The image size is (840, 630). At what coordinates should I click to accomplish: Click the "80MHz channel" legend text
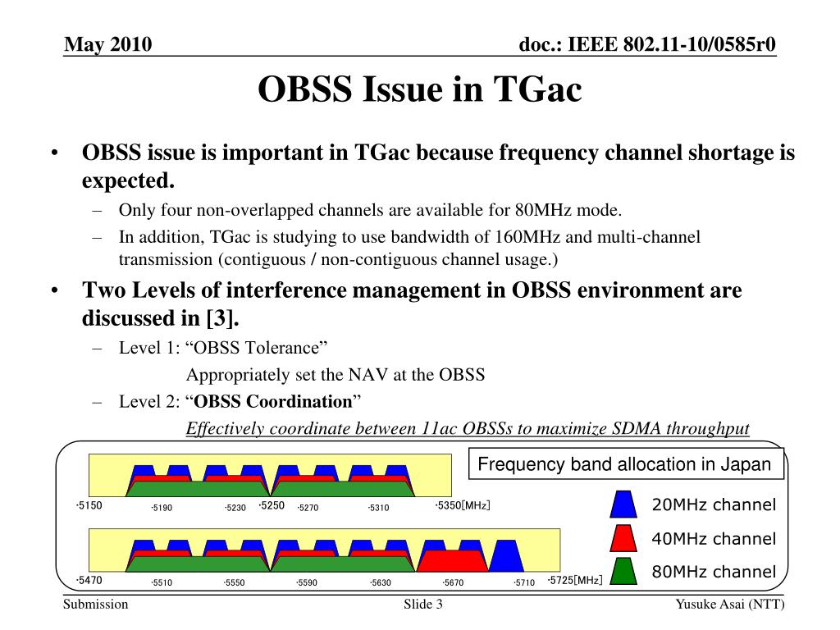point(714,572)
